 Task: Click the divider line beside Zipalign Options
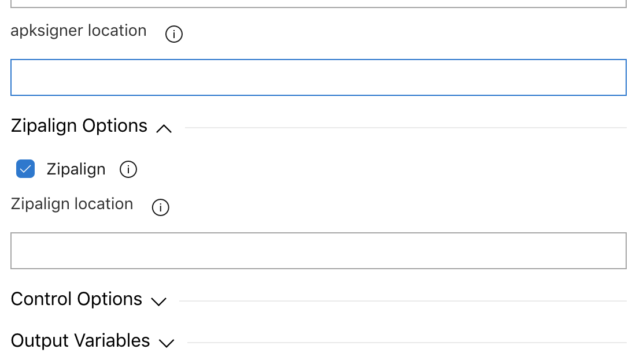pyautogui.click(x=405, y=128)
